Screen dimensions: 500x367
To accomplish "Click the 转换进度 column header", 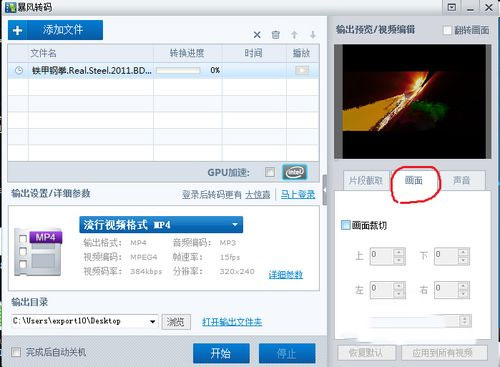I will pyautogui.click(x=187, y=53).
